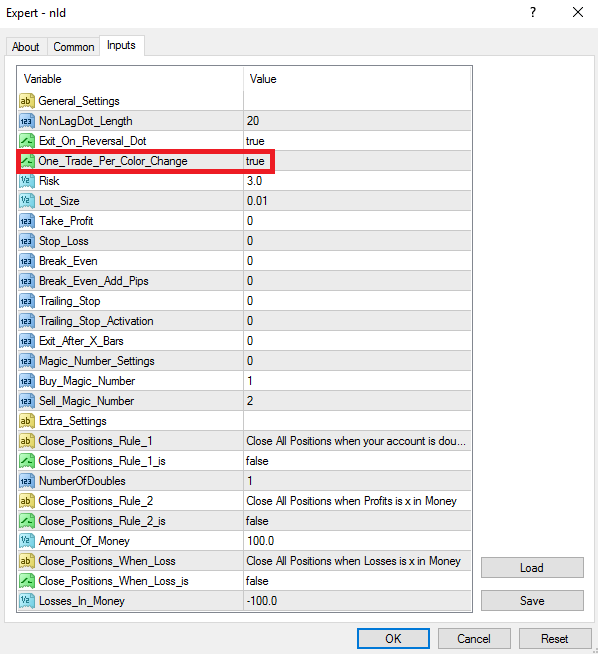
Task: Toggle Close_Positions_Rule_2_is false value
Action: 357,521
